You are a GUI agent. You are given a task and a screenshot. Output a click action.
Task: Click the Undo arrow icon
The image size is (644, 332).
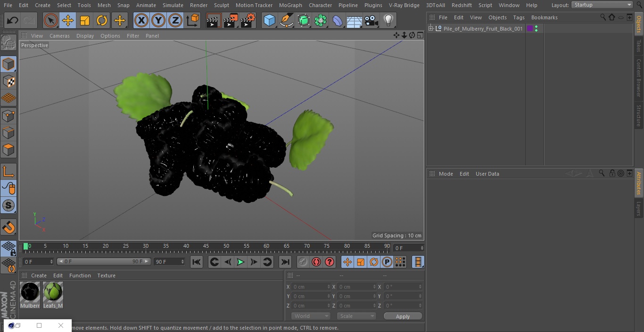point(13,20)
